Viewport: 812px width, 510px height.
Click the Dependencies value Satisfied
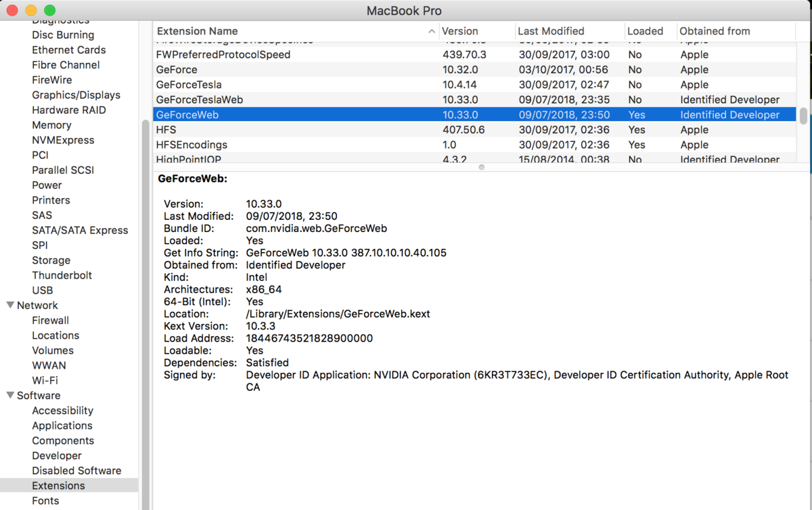(267, 363)
